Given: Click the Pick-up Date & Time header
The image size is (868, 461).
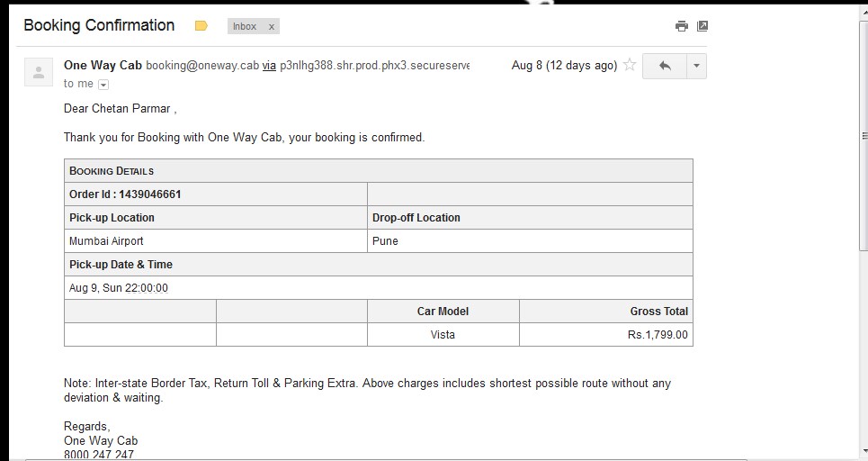Looking at the screenshot, I should pyautogui.click(x=379, y=265).
